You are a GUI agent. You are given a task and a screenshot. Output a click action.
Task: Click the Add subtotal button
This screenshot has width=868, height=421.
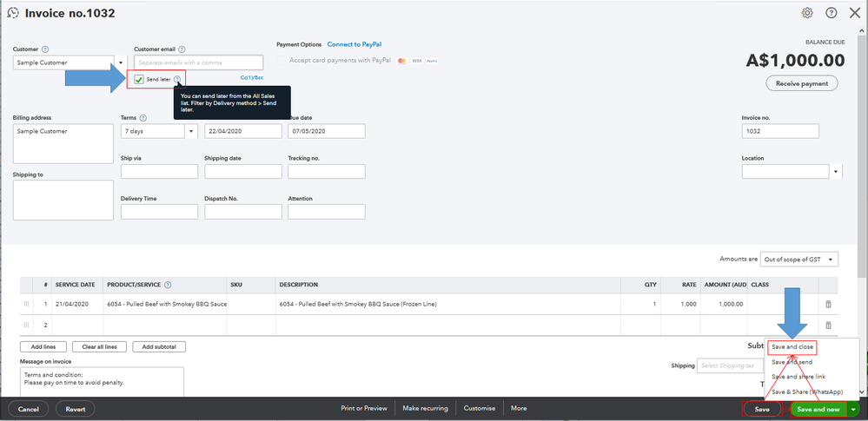click(159, 347)
